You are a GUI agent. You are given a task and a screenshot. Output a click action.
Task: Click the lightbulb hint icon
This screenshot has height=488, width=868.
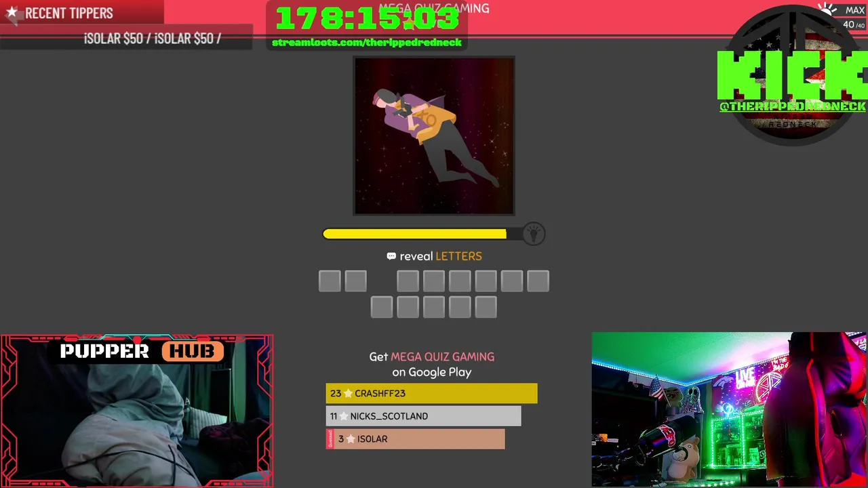534,234
